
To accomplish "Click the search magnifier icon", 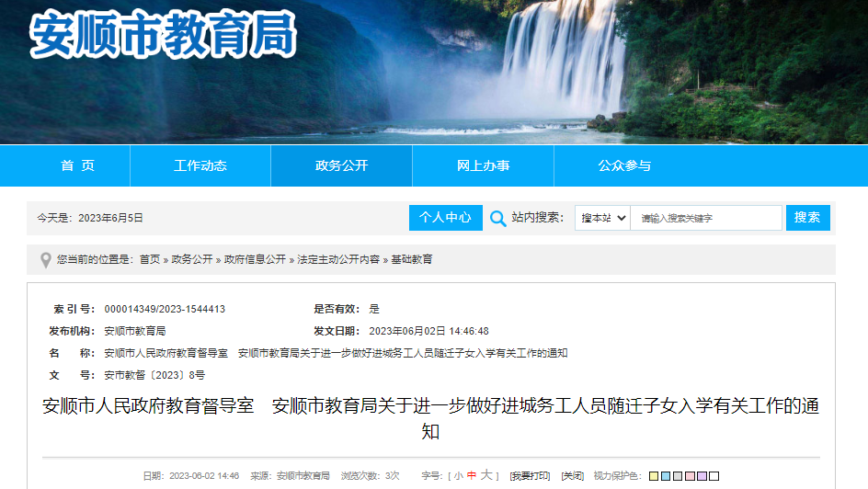I will (497, 219).
